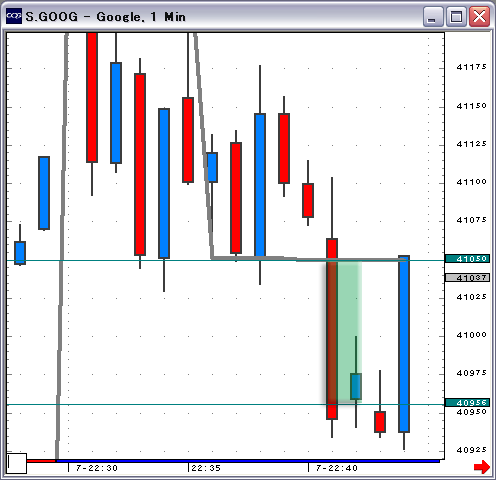Click the blue time-axis scroll bar
The image size is (496, 480).
click(248, 461)
